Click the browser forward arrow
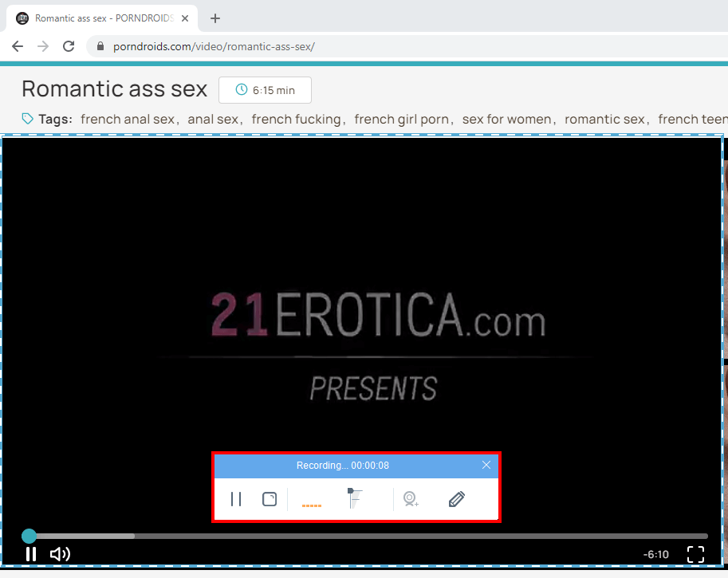 coord(43,46)
